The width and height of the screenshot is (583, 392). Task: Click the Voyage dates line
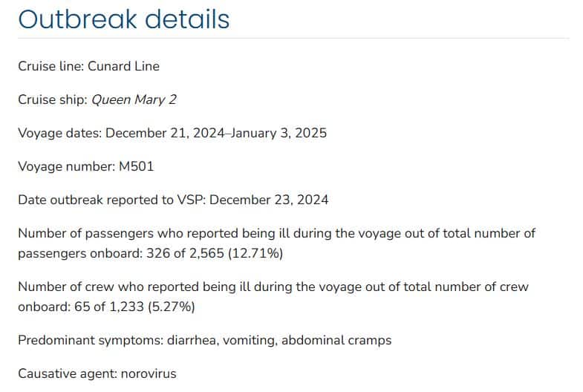(172, 133)
